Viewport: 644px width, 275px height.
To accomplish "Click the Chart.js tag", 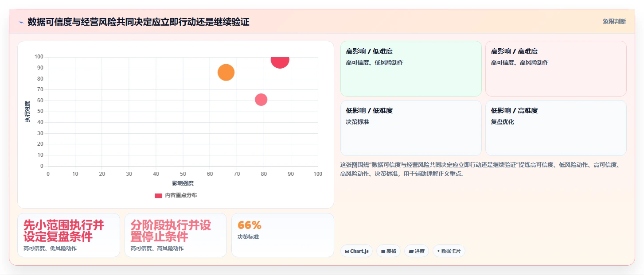I will [357, 251].
